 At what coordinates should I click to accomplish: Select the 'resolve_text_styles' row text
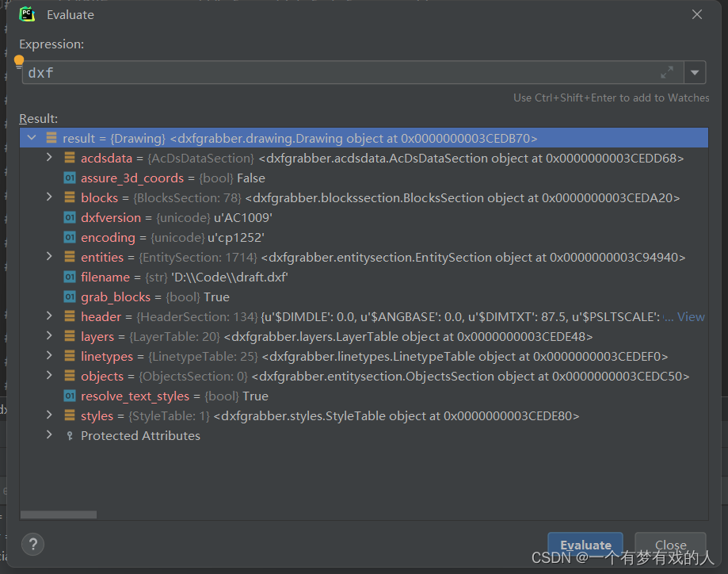tap(174, 396)
